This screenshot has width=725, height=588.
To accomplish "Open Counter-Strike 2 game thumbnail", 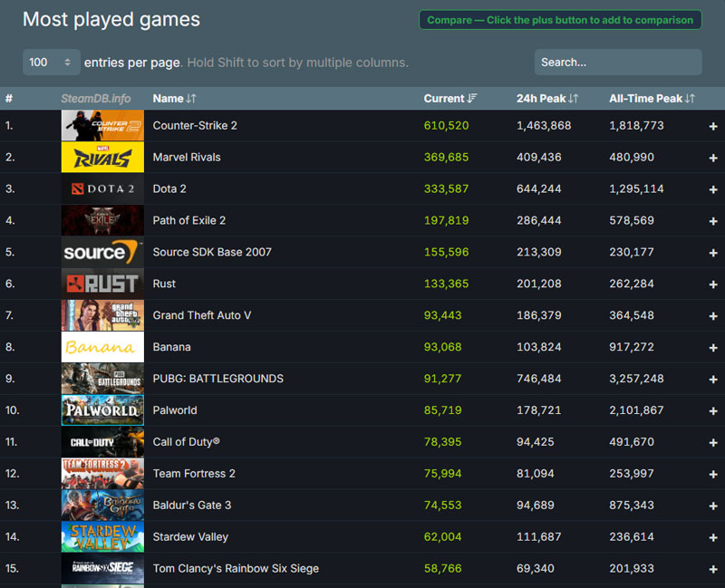I will [x=102, y=125].
